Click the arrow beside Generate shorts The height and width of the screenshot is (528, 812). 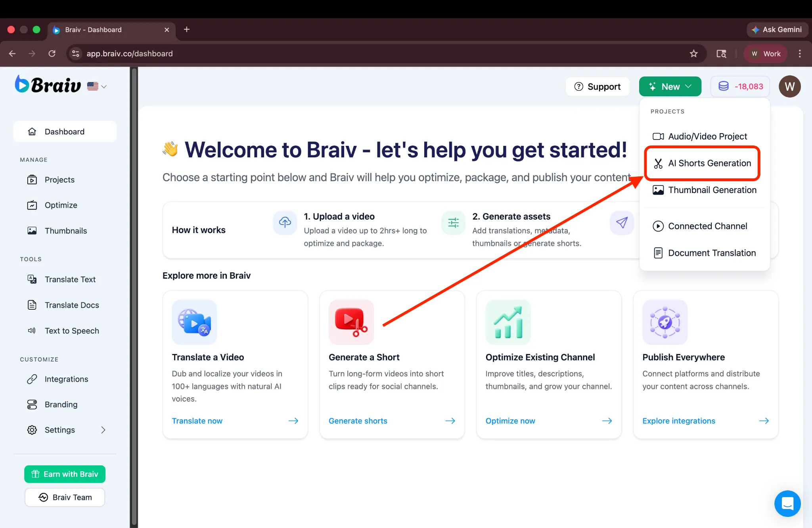[450, 421]
